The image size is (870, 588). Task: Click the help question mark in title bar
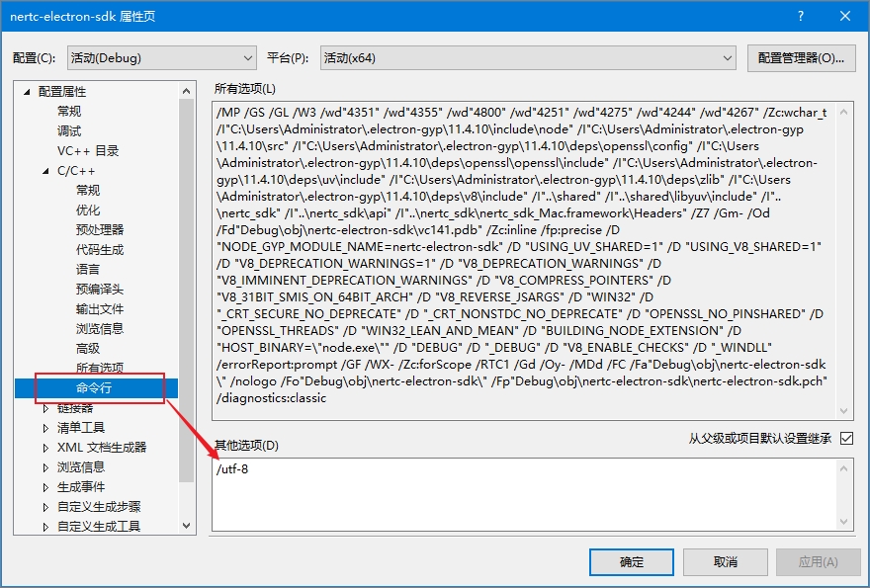(x=800, y=17)
